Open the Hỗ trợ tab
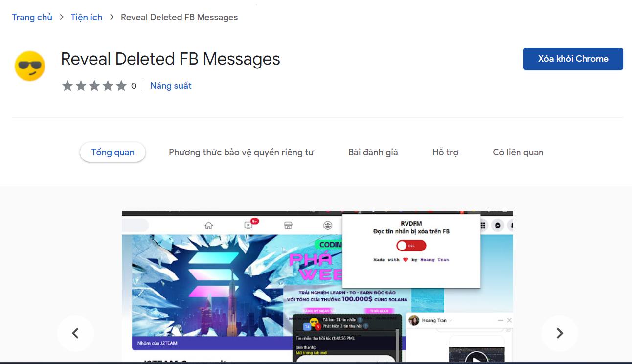The image size is (632, 364). 445,152
